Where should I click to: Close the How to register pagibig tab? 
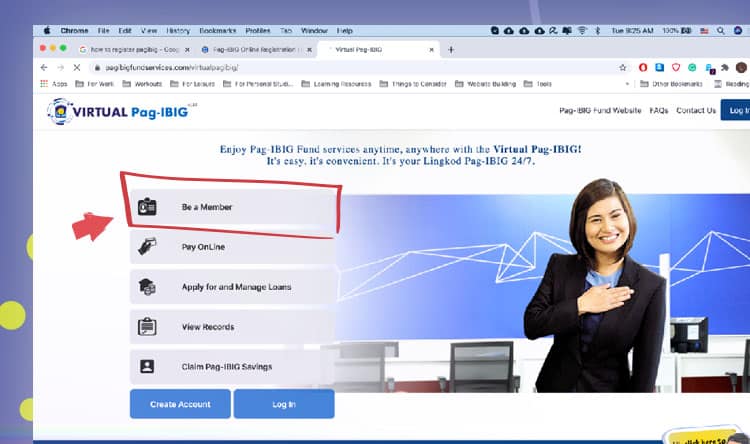187,50
